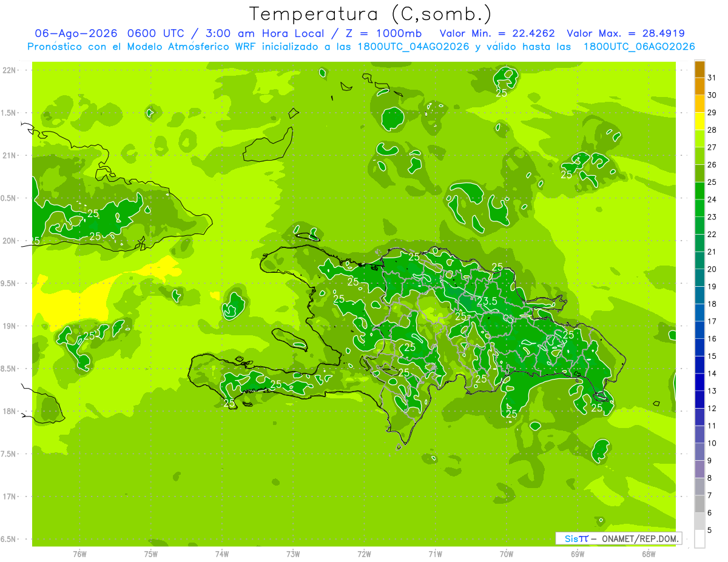
Task: Click the '20' color bar label
Action: 712,269
